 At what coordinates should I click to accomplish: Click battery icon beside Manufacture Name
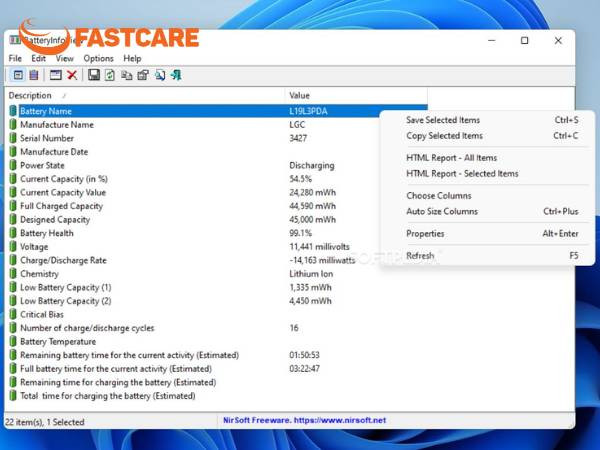pos(13,124)
